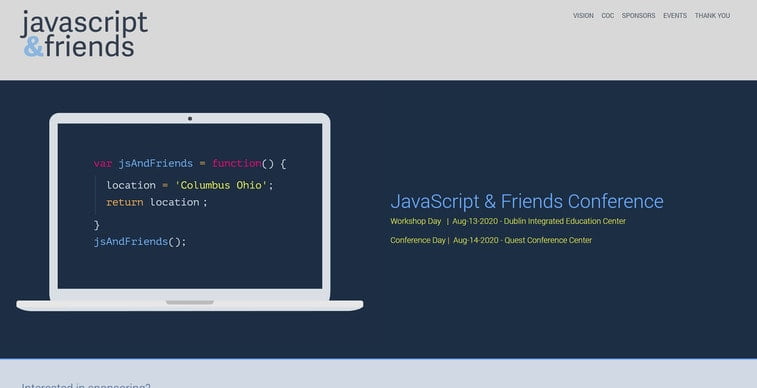Open the THANK YOU page
The height and width of the screenshot is (388, 757).
pyautogui.click(x=712, y=15)
